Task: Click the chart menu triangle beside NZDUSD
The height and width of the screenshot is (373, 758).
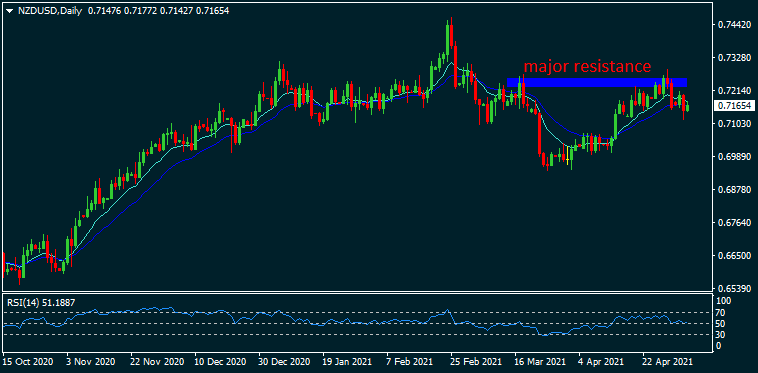Action: click(x=10, y=11)
